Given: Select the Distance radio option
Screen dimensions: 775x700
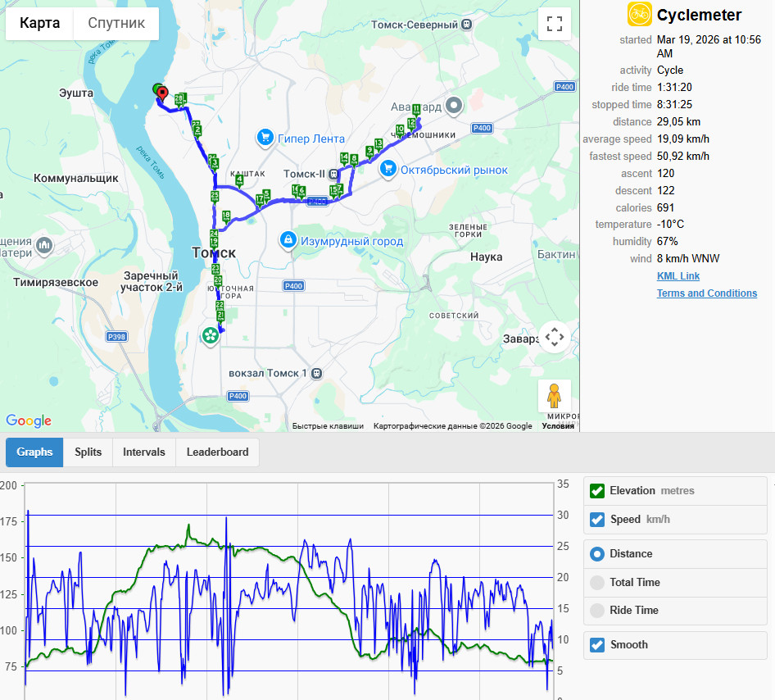Looking at the screenshot, I should click(597, 554).
